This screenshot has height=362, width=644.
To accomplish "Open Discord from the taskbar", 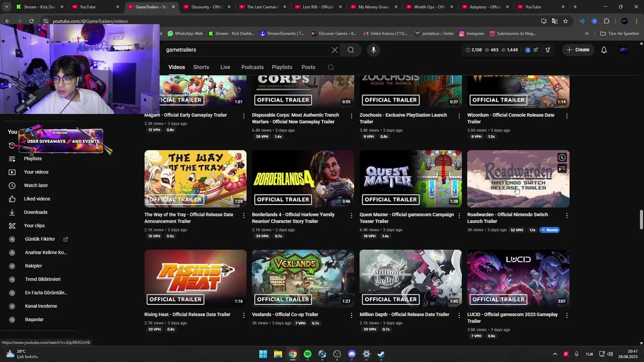I will tap(352, 354).
